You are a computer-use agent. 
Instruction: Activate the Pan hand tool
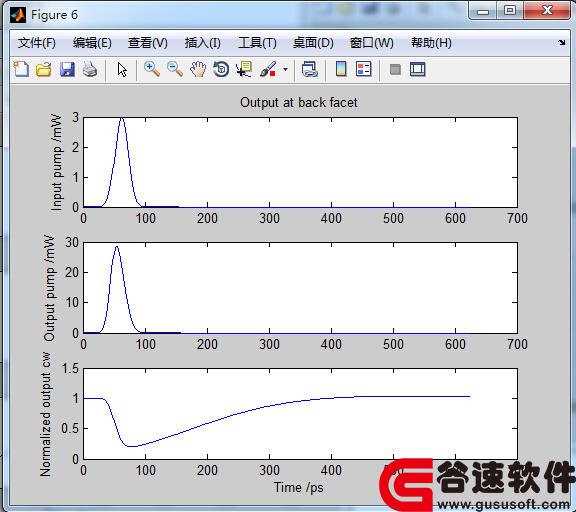tap(198, 69)
